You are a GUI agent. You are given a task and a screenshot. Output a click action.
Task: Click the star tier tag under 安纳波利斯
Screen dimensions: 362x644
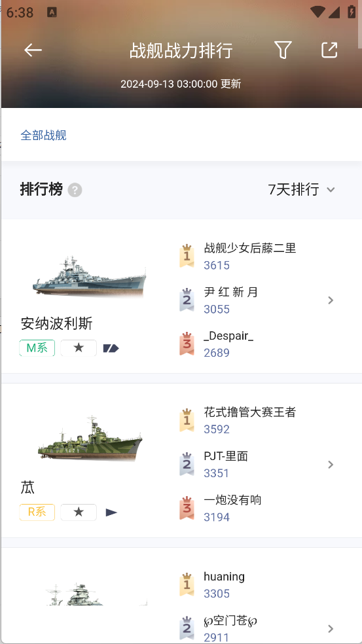[x=79, y=348]
